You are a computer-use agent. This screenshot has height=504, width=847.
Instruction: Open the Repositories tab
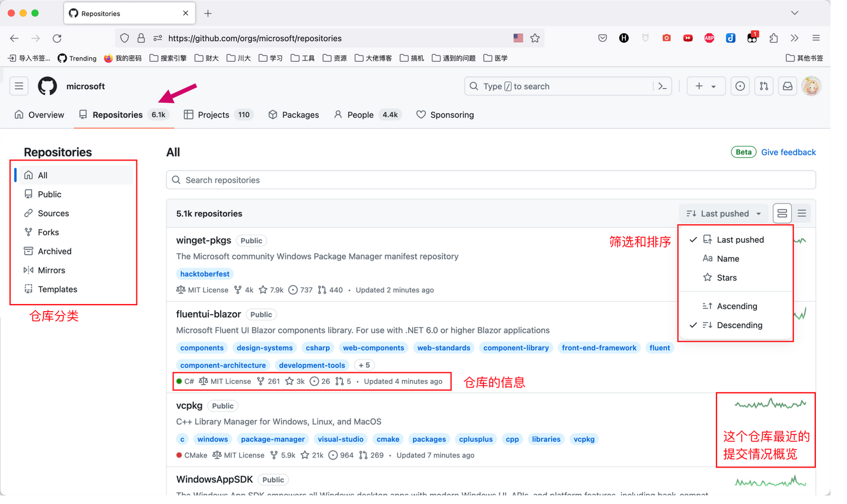124,115
